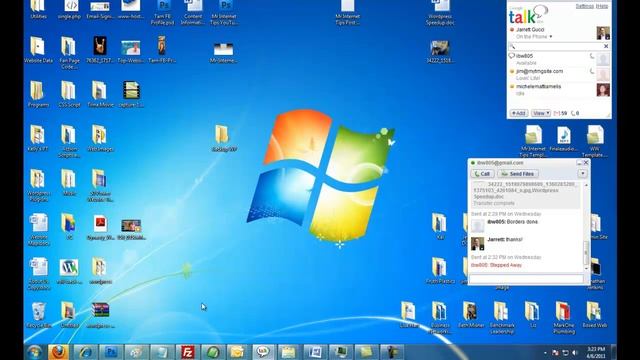The height and width of the screenshot is (360, 640).
Task: Click the Google Talk contact search field
Action: coord(555,46)
